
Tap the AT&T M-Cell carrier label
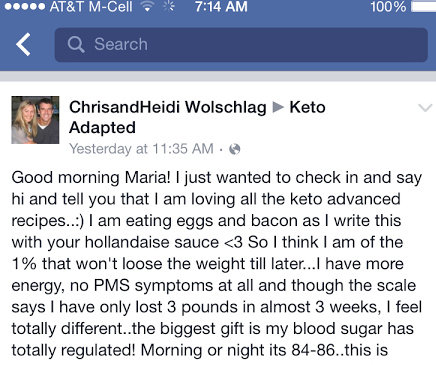click(91, 7)
